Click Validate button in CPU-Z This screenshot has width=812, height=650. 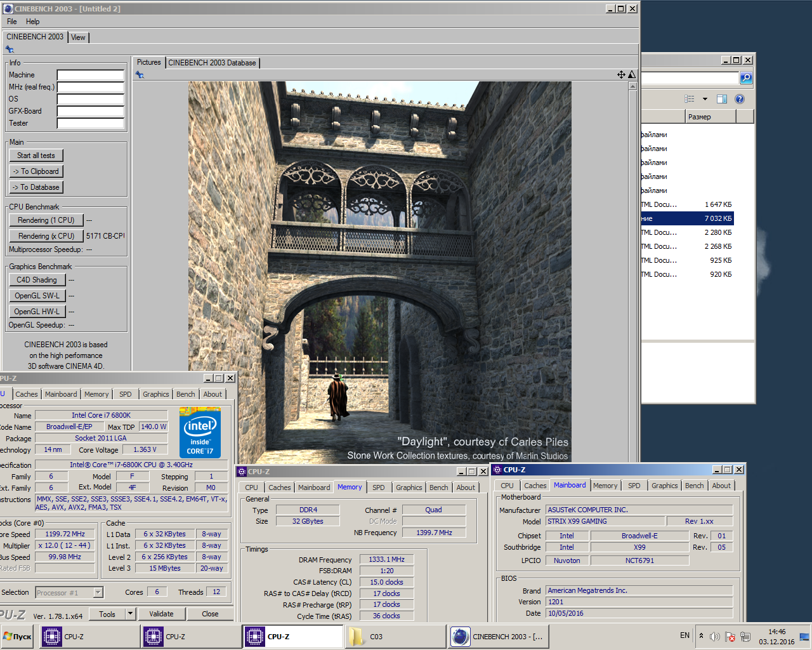[x=161, y=614]
